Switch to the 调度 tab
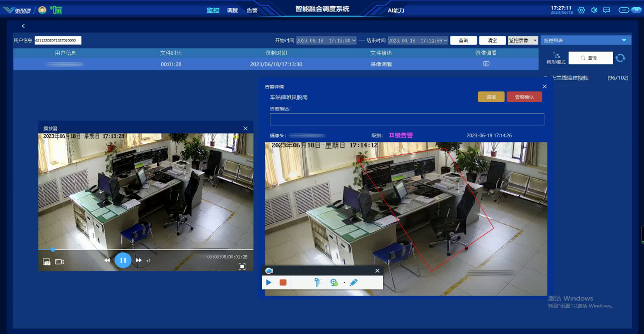The width and height of the screenshot is (644, 334). (232, 10)
